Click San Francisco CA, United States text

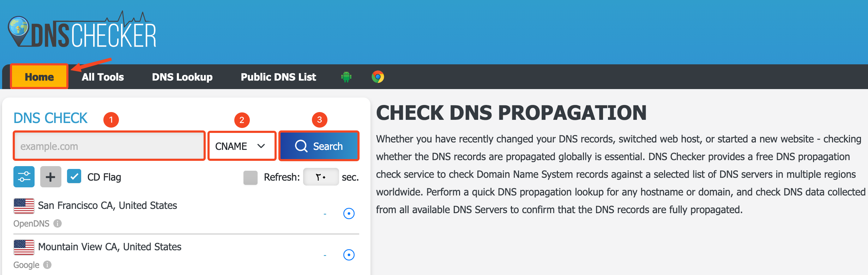(x=108, y=205)
